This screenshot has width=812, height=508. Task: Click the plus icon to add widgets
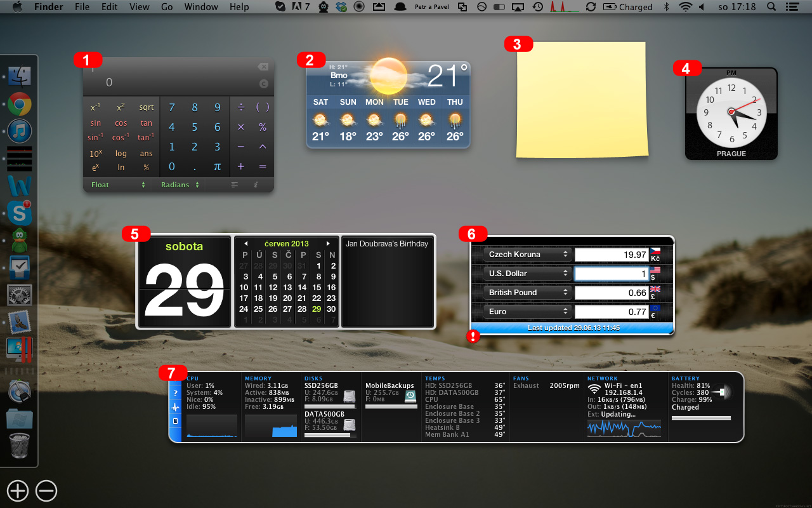pos(18,490)
